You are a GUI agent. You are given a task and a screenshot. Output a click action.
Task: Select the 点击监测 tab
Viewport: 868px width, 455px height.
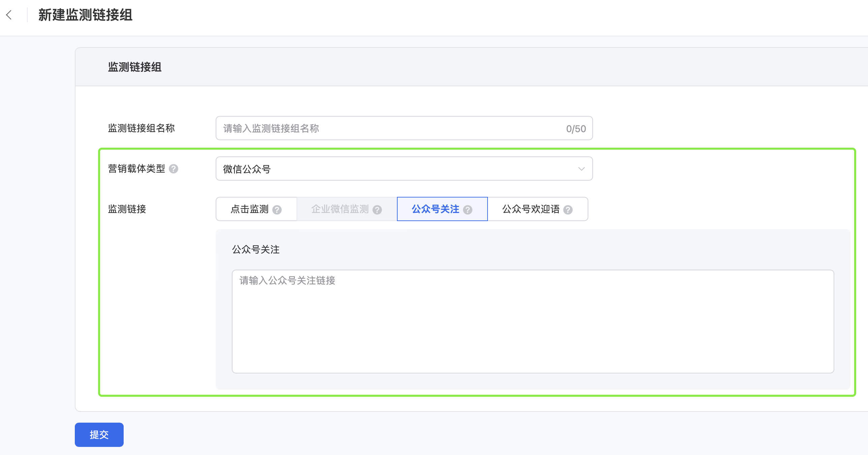tap(256, 209)
